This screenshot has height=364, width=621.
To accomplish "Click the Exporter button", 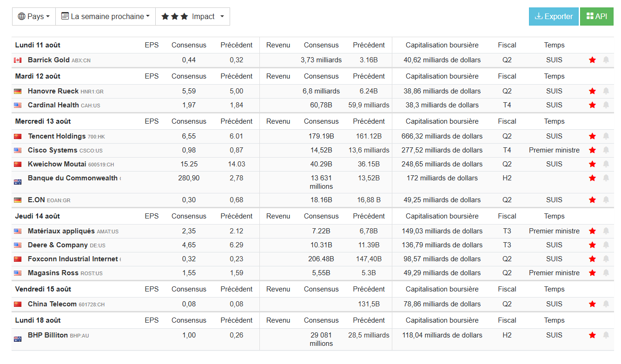I will pyautogui.click(x=554, y=16).
